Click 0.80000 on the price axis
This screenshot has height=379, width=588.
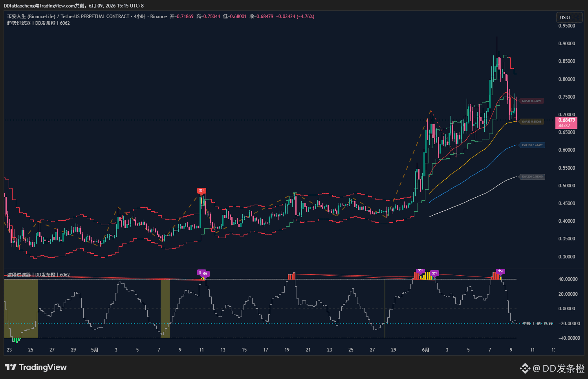[x=567, y=79]
